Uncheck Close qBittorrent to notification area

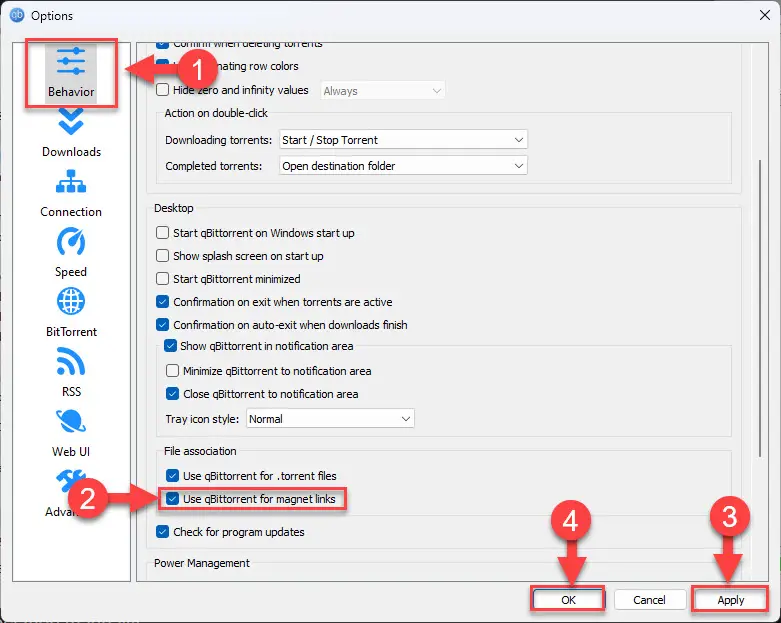[172, 394]
